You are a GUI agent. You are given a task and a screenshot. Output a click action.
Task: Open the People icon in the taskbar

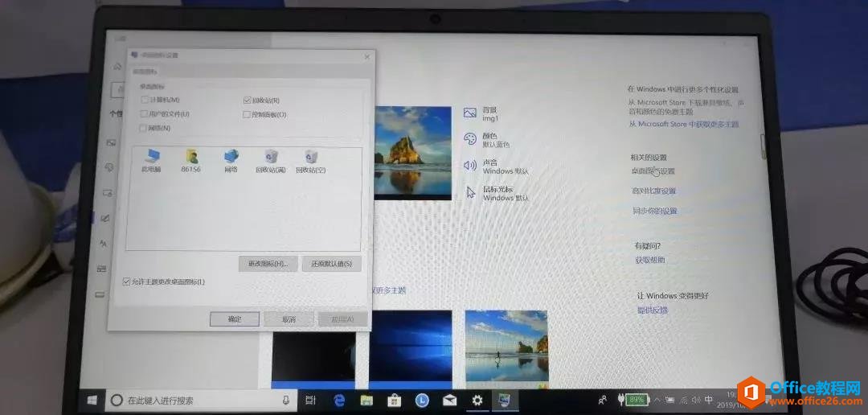pyautogui.click(x=603, y=400)
